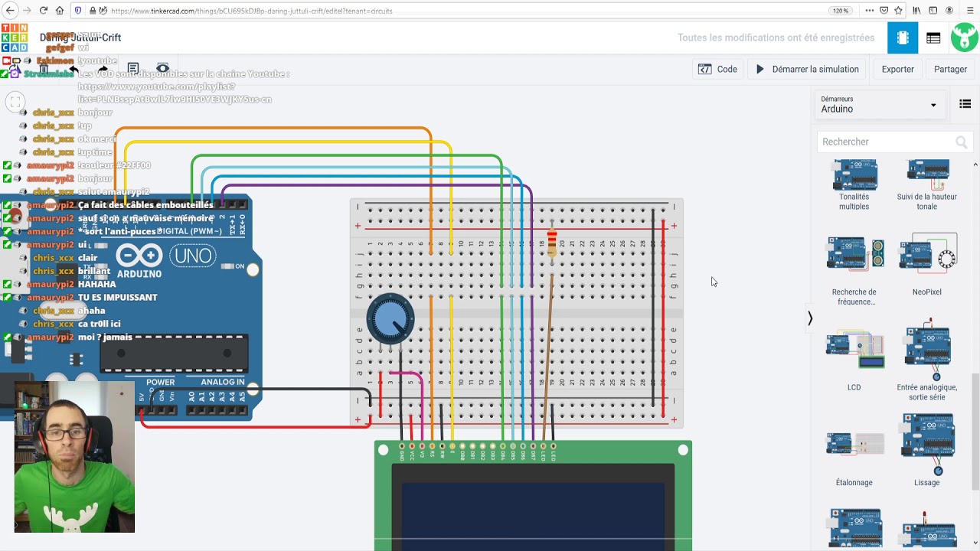Toggle the browser sidebar view
This screenshot has height=551, width=980.
(x=933, y=11)
